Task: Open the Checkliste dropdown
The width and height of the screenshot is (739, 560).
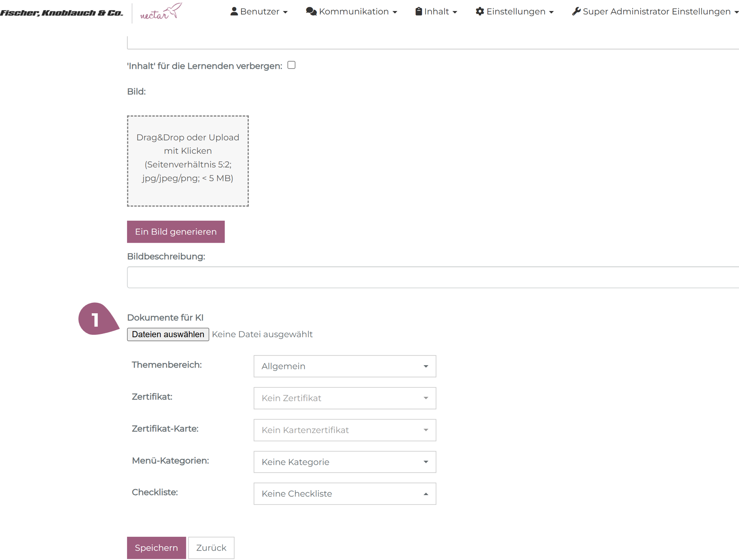Action: point(344,494)
